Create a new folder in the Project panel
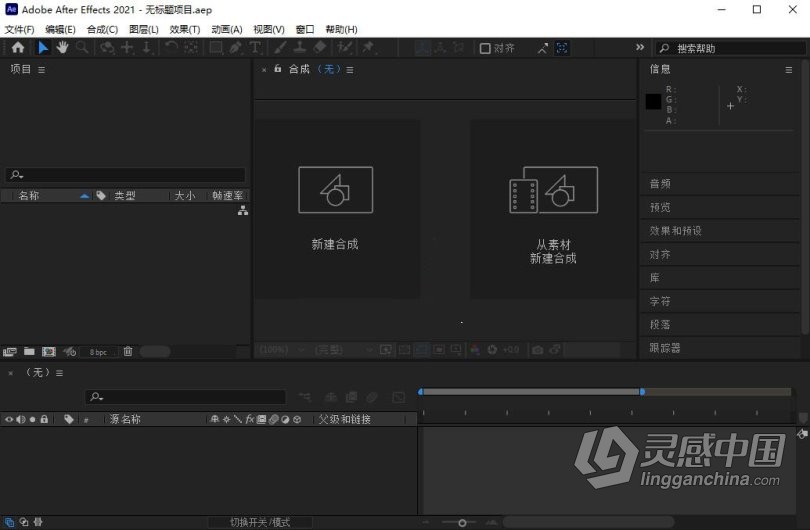This screenshot has width=810, height=530. coord(29,352)
